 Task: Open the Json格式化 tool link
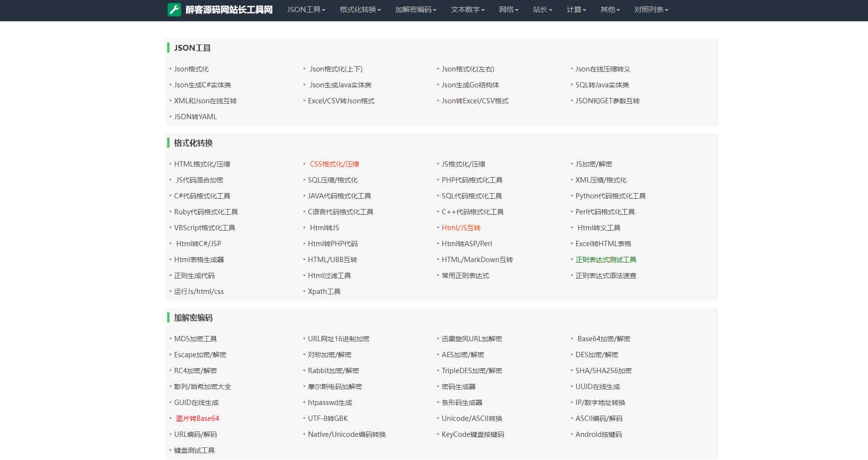coord(191,69)
